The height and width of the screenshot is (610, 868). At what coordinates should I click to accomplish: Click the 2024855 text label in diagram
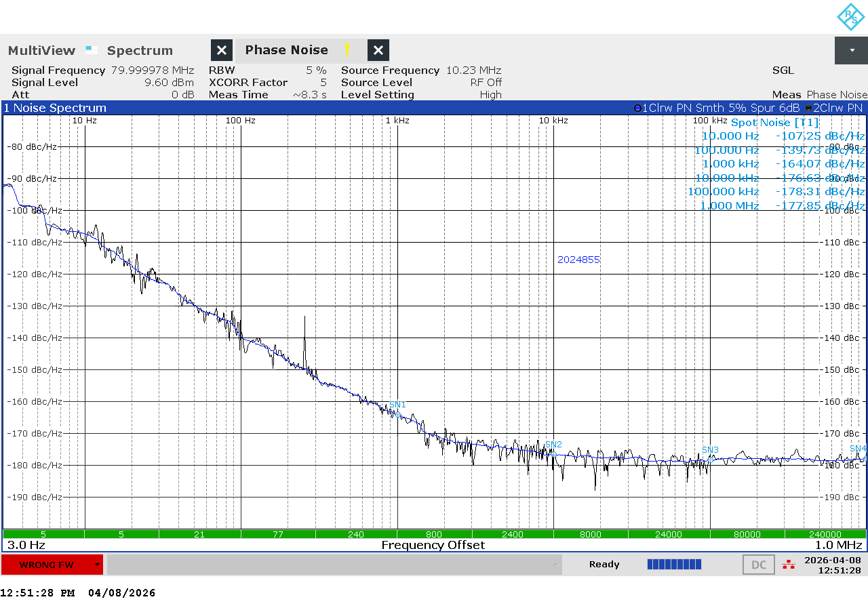pos(578,260)
